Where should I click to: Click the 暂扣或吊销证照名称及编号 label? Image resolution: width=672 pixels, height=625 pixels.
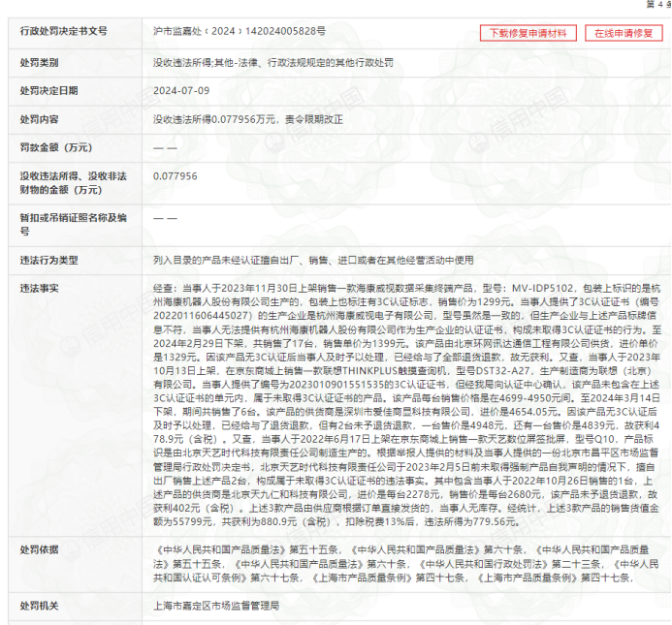click(74, 225)
